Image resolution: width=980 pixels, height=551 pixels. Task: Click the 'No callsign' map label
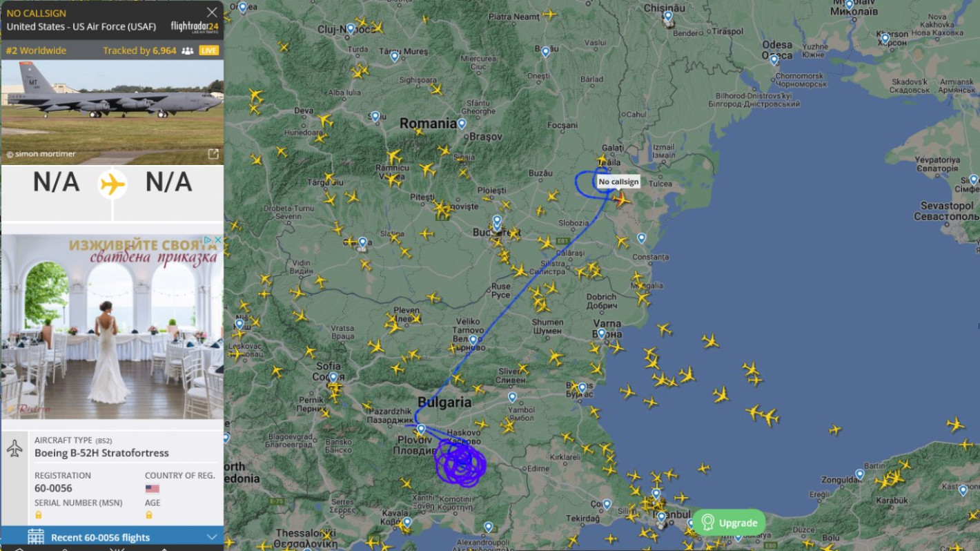pyautogui.click(x=618, y=182)
